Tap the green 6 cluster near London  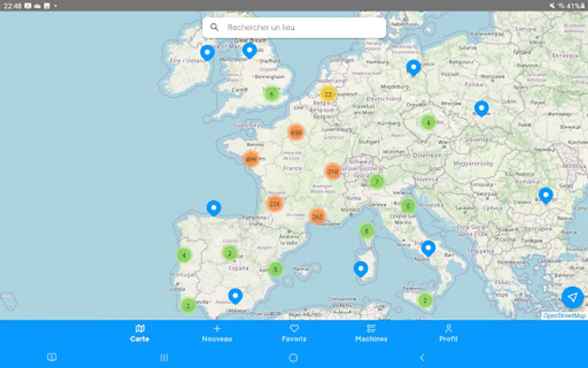click(272, 94)
